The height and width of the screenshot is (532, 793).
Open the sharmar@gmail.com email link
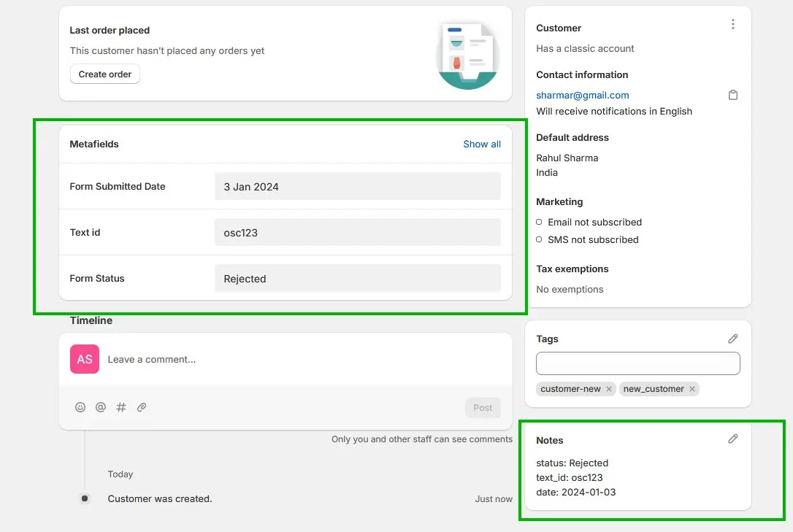582,96
